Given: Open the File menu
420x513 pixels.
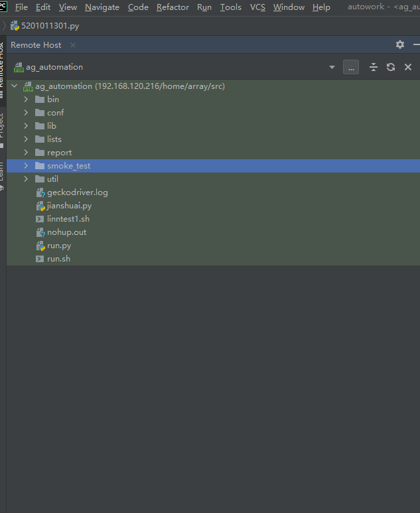Looking at the screenshot, I should (21, 7).
